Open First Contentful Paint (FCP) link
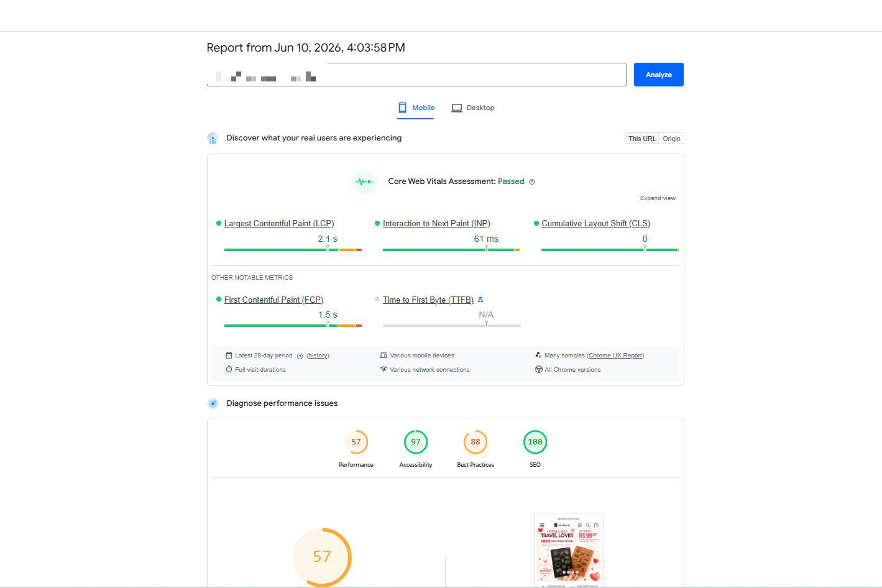 pyautogui.click(x=273, y=300)
